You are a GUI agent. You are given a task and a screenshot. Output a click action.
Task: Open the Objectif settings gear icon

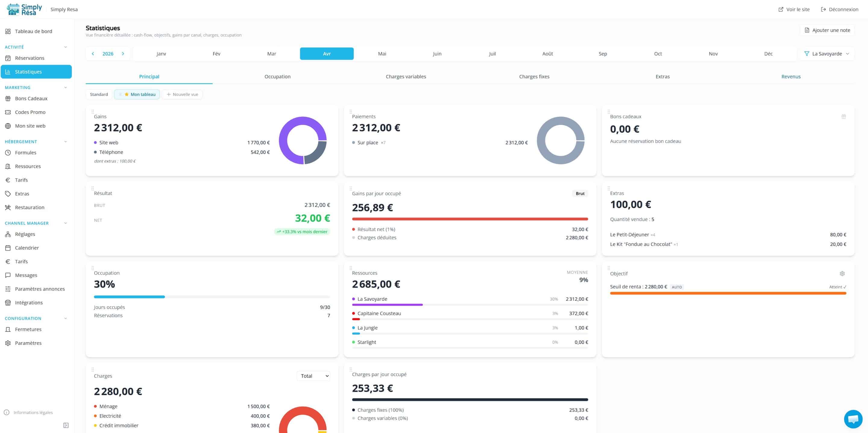(842, 273)
